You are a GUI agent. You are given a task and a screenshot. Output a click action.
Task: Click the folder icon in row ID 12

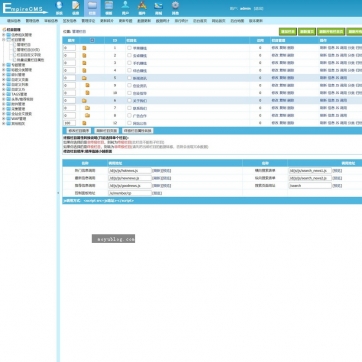[x=84, y=123]
